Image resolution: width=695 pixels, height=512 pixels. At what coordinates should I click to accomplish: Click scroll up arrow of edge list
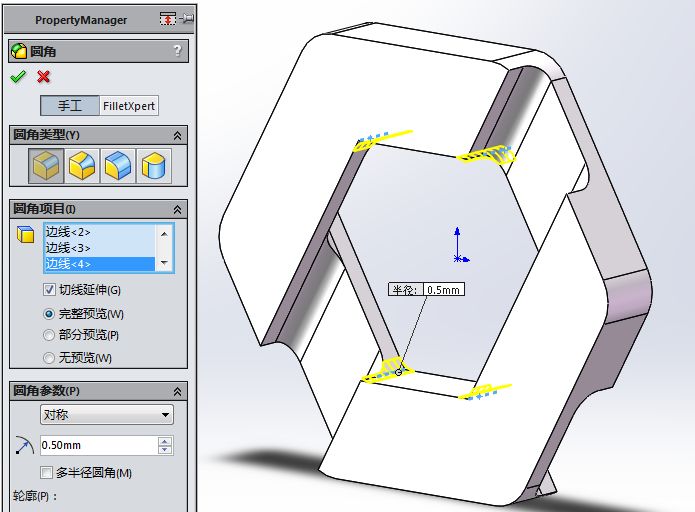(x=164, y=233)
